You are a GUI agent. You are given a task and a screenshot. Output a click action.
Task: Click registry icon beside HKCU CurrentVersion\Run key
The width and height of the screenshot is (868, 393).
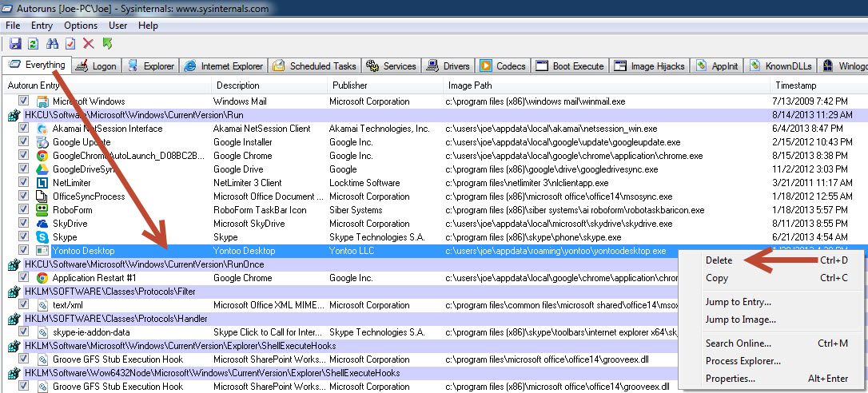[14, 115]
